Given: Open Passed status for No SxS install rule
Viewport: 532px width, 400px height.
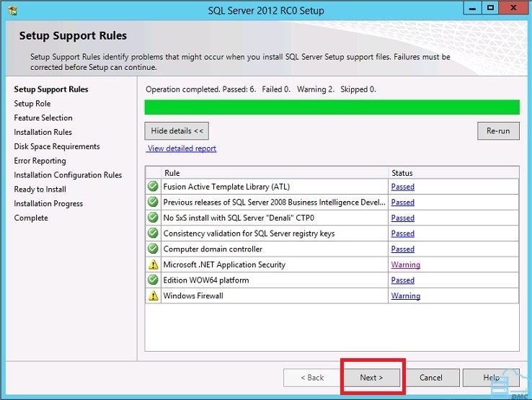Looking at the screenshot, I should coord(403,218).
